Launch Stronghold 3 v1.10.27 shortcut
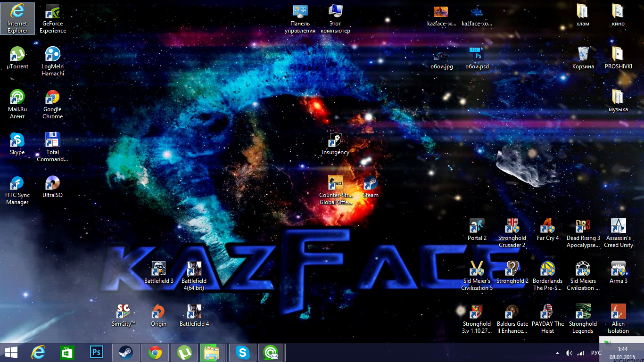This screenshot has height=362, width=644. (x=477, y=318)
